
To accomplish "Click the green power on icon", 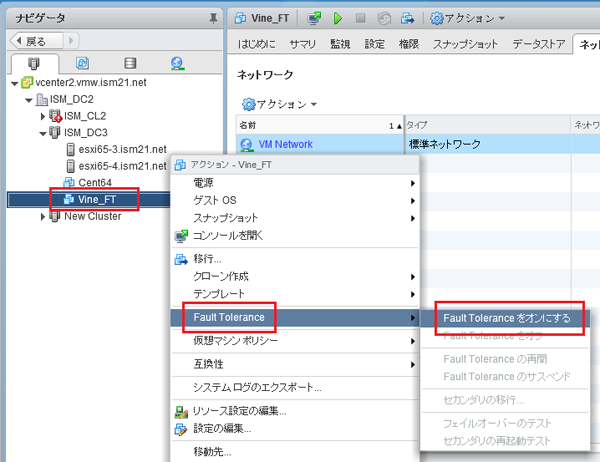I will [x=339, y=18].
